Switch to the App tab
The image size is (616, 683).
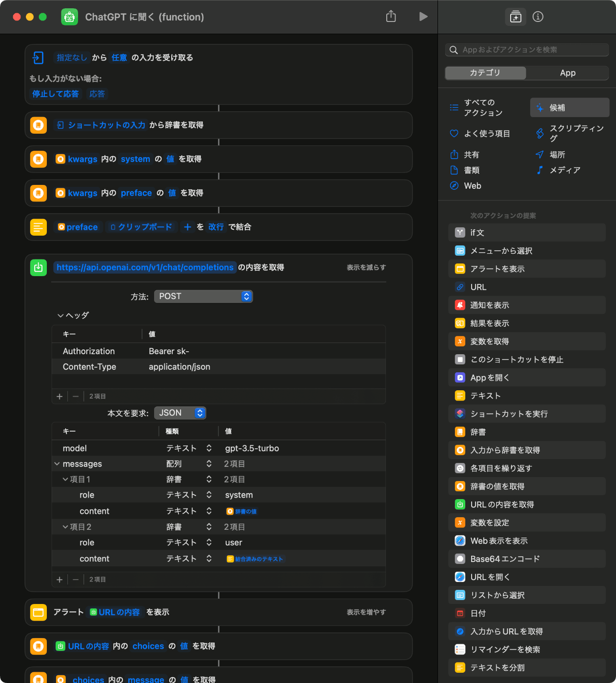[568, 73]
